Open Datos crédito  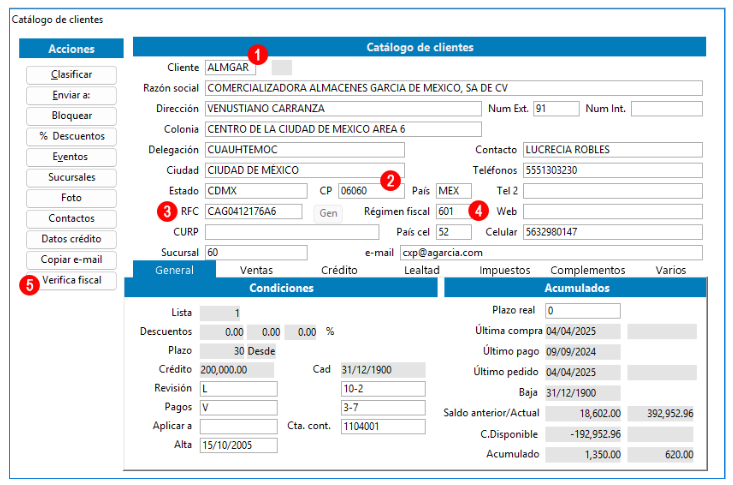click(x=71, y=239)
